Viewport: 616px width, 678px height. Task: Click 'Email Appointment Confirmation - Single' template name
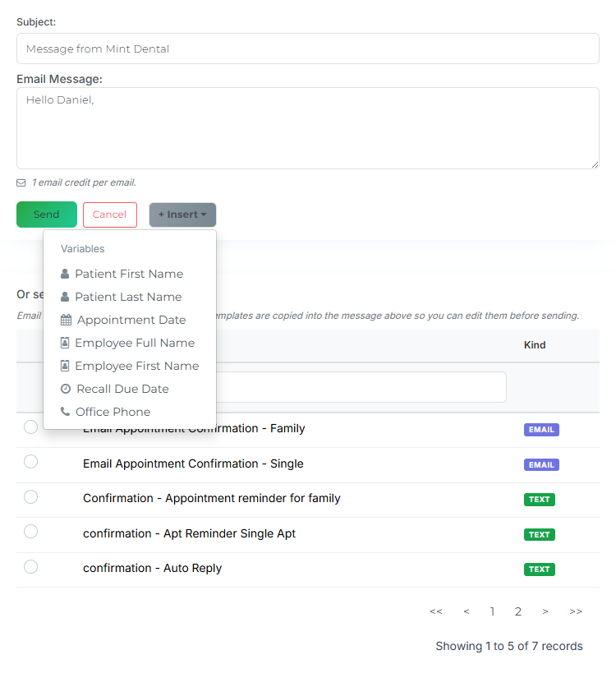tap(193, 464)
